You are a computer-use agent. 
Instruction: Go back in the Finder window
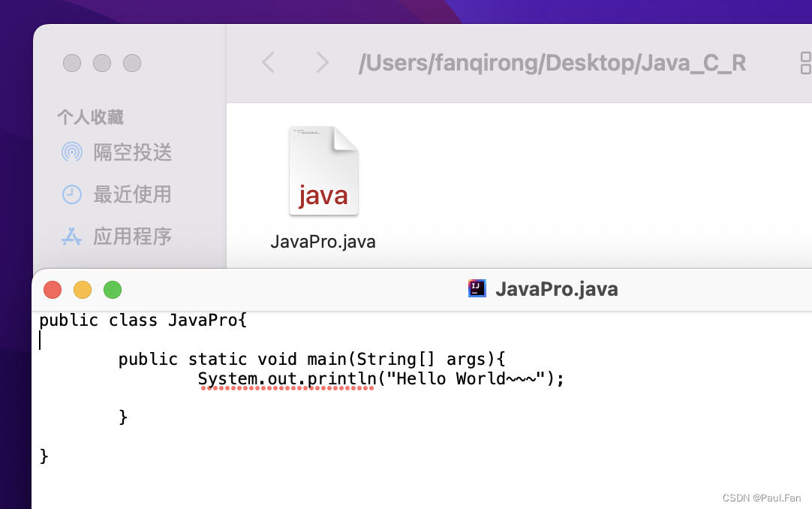point(268,62)
